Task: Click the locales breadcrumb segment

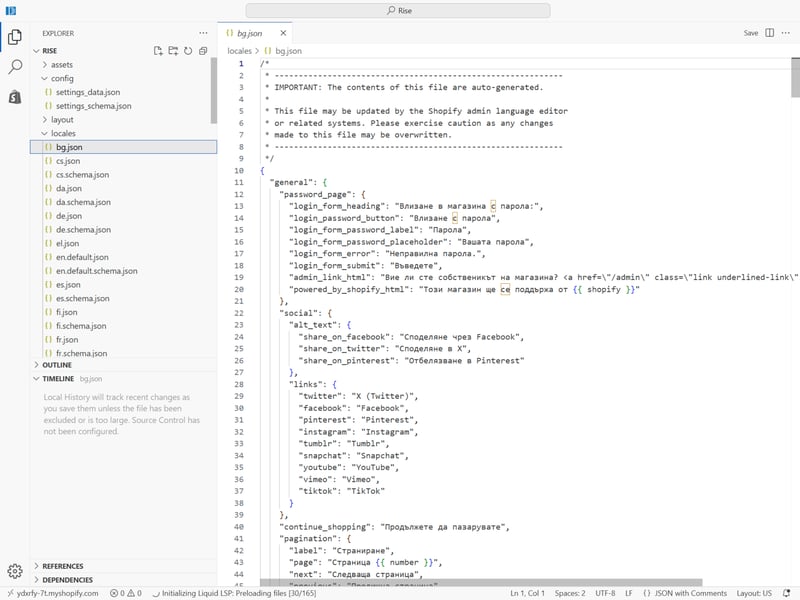Action: click(x=239, y=50)
